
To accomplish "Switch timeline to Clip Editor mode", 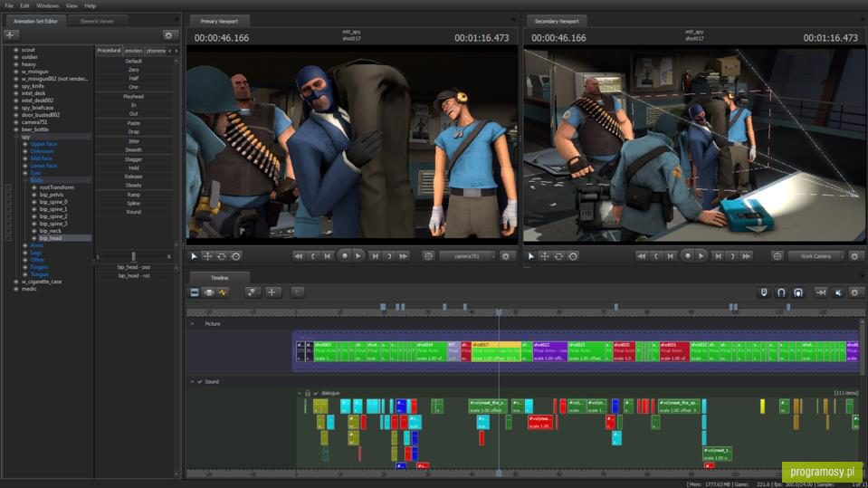I will pos(195,292).
